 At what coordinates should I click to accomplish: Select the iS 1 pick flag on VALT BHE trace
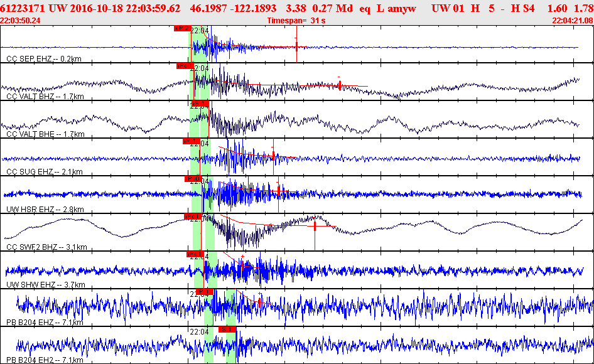click(200, 104)
